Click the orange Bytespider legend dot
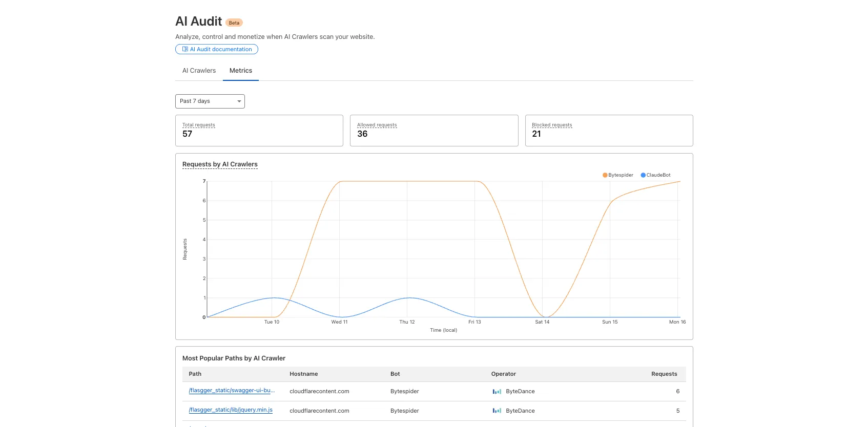Screen dimensions: 868x427 pyautogui.click(x=605, y=175)
